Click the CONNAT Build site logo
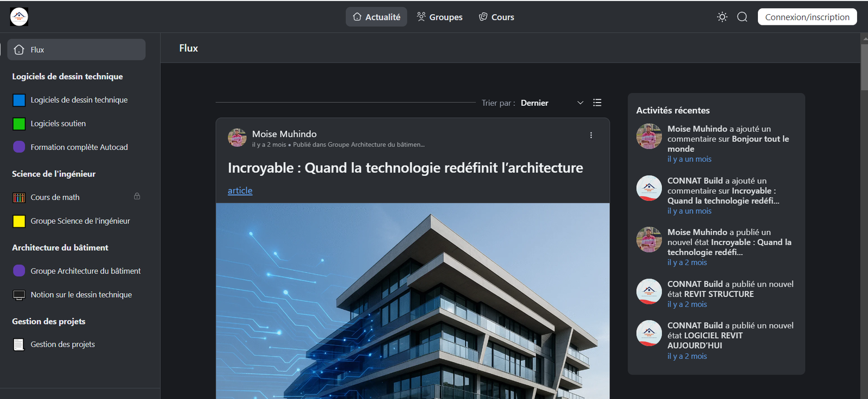Screen dimensions: 868x399 click(19, 17)
